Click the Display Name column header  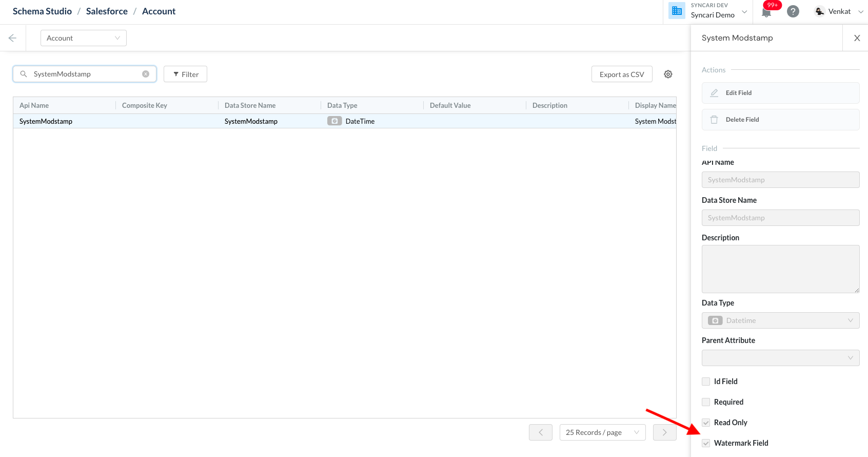[653, 105]
